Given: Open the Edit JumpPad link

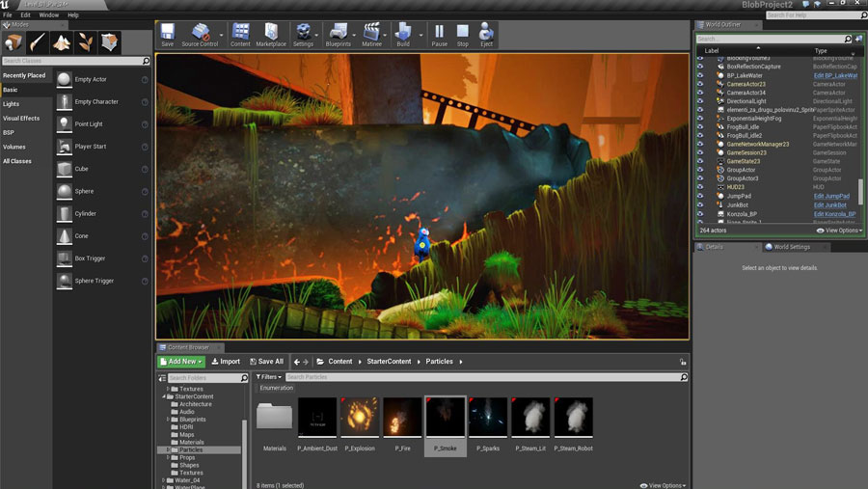Looking at the screenshot, I should coord(831,196).
